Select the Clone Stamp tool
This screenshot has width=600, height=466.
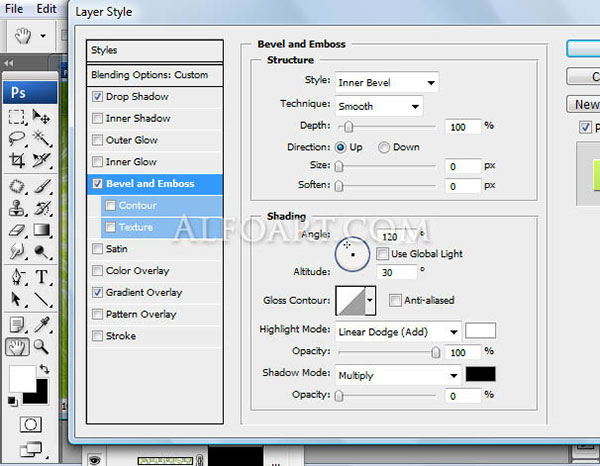click(16, 209)
